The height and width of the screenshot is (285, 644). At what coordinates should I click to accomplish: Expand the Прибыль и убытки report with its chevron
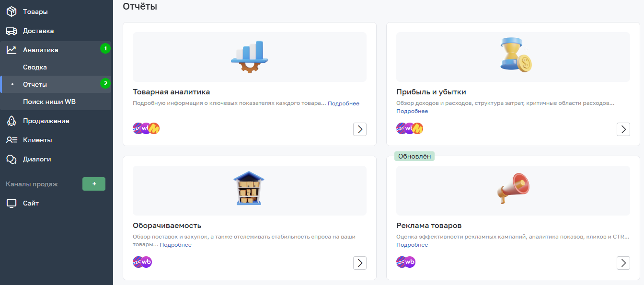623,129
